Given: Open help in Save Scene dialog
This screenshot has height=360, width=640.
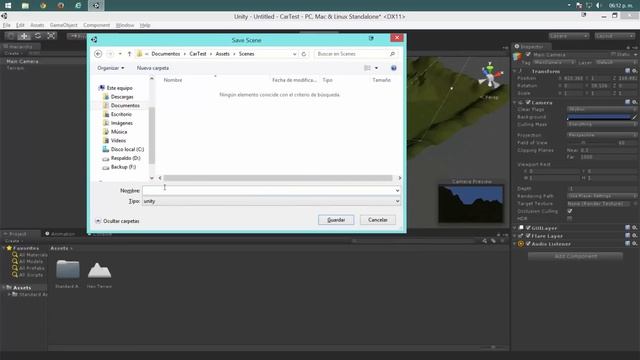Looking at the screenshot, I should pos(393,68).
